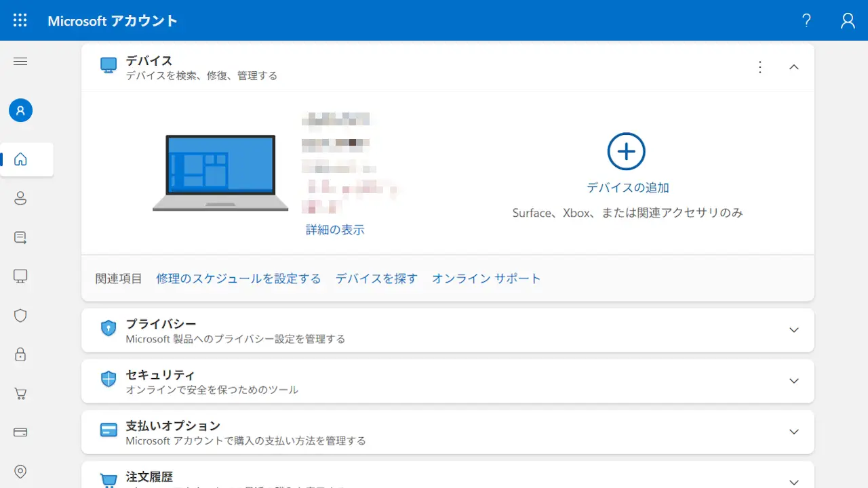Click the laptop device thumbnail image

(220, 173)
